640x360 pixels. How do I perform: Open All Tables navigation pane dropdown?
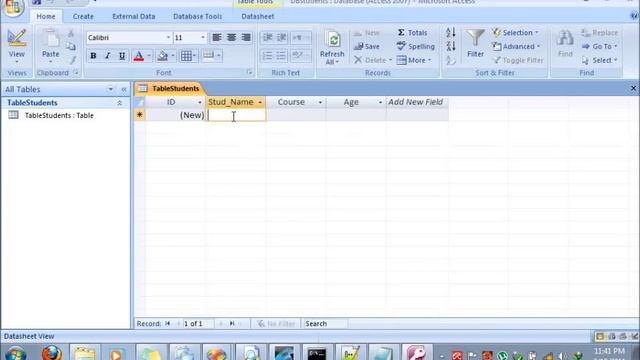[110, 89]
